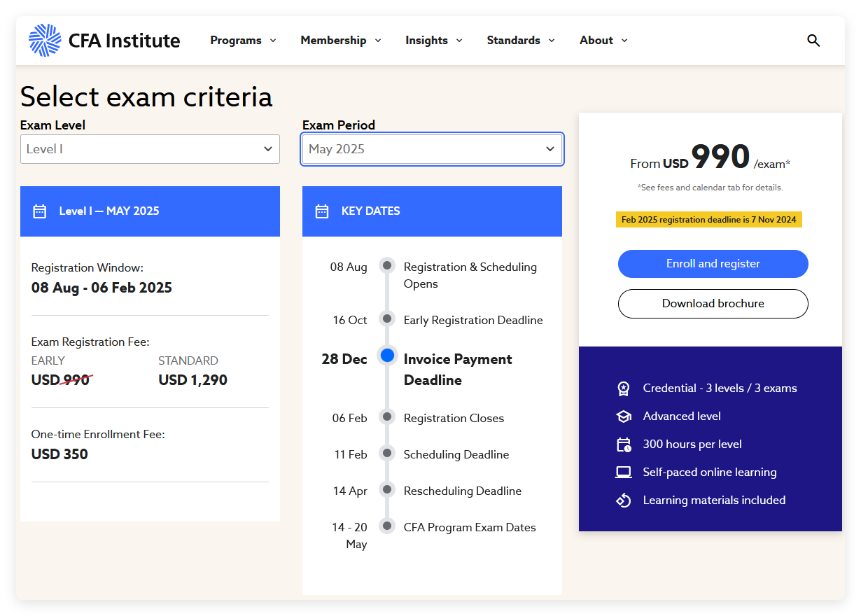Viewport: 861px width, 616px height.
Task: Click the 11 Feb timeline dot
Action: pyautogui.click(x=387, y=453)
